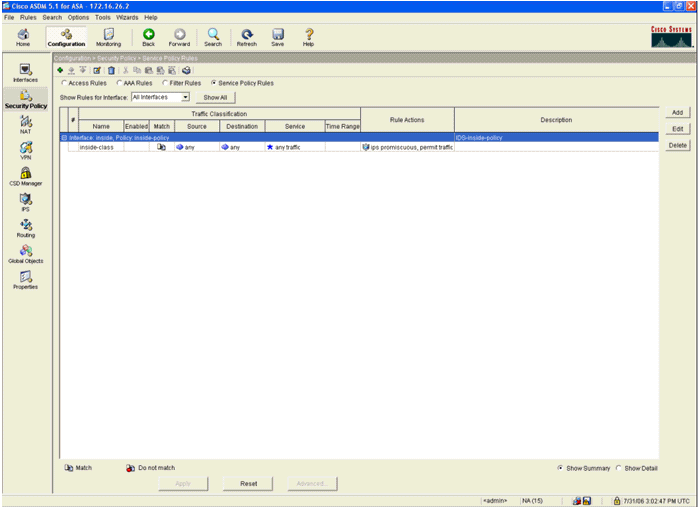Click the Reset button
Screen dimensions: 698x508
[x=248, y=484]
